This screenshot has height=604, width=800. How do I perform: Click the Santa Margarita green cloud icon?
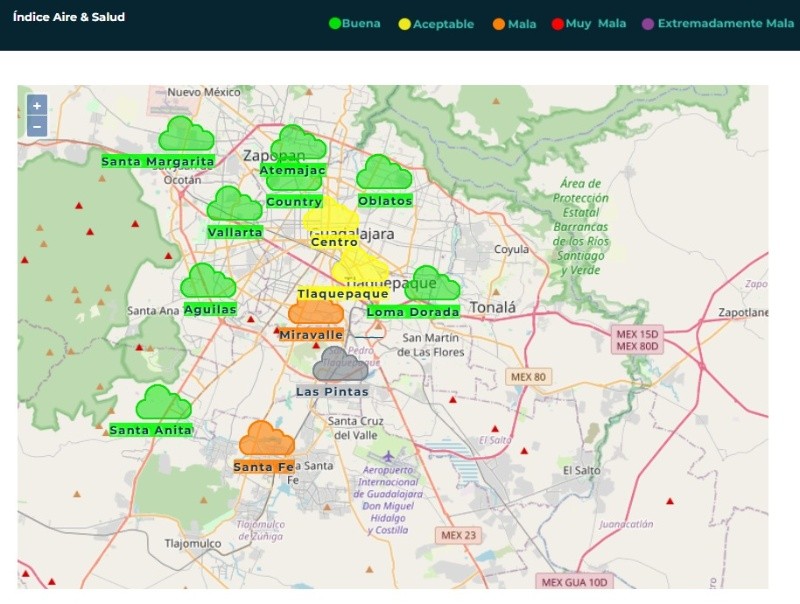pos(186,134)
